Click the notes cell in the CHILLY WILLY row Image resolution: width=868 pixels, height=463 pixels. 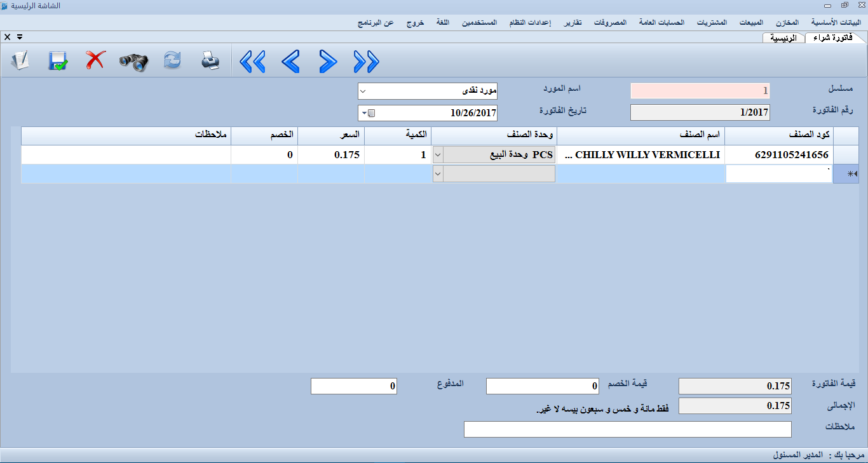click(x=126, y=155)
